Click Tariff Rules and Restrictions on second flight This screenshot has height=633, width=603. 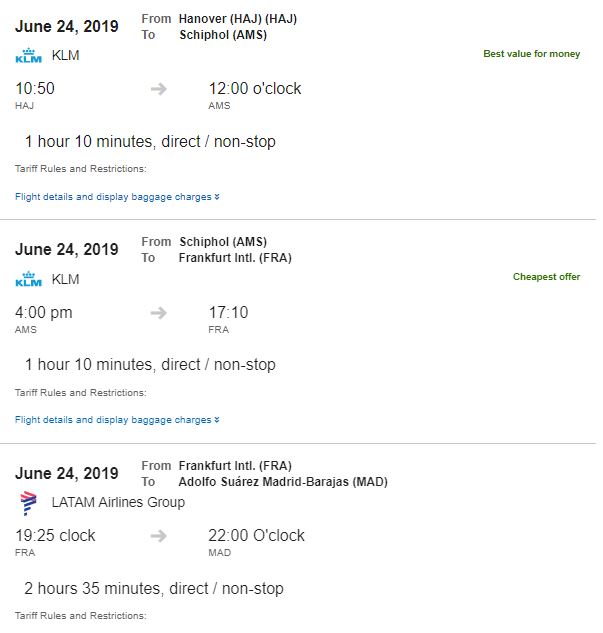click(81, 392)
